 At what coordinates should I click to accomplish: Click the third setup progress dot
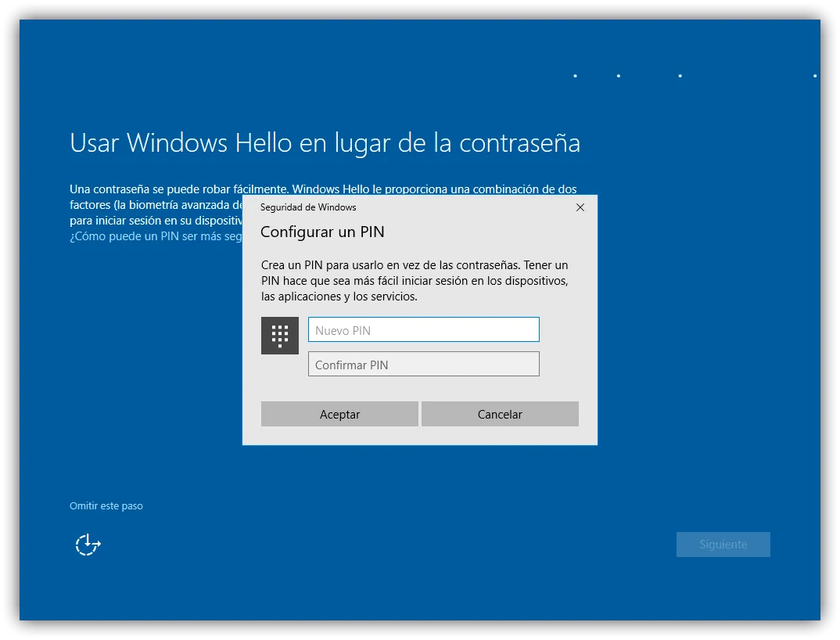[679, 76]
